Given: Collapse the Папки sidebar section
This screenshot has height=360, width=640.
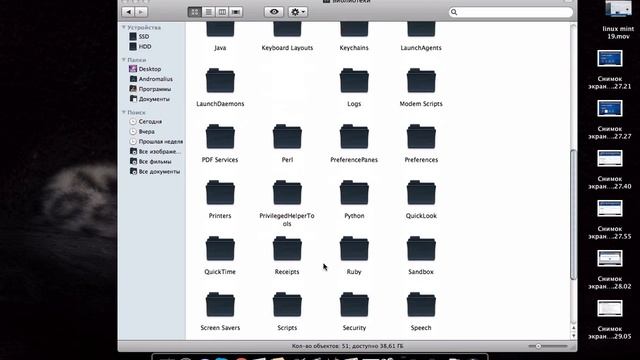Looking at the screenshot, I should (x=124, y=60).
